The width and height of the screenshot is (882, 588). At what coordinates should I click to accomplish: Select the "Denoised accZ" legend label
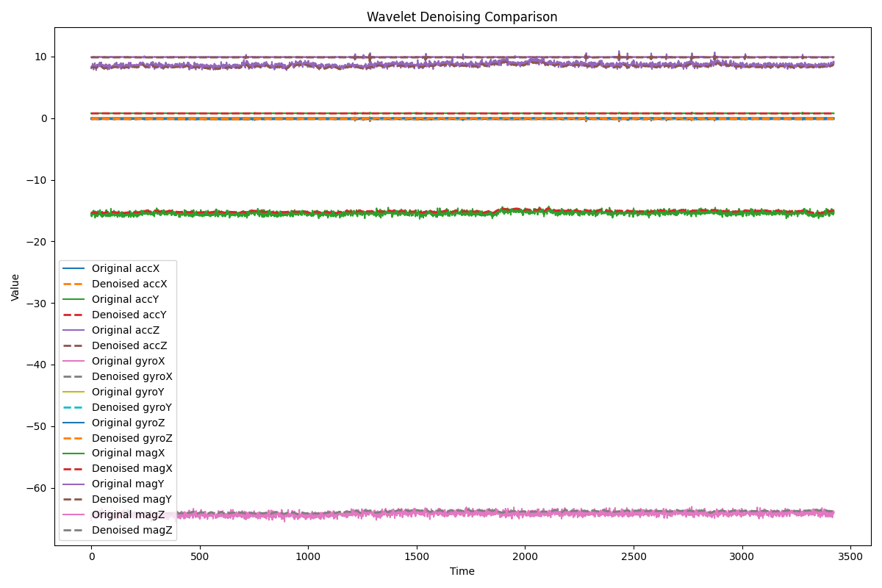pyautogui.click(x=129, y=345)
